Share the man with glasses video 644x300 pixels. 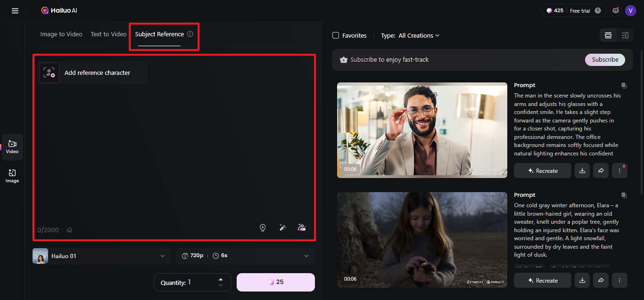pos(601,170)
